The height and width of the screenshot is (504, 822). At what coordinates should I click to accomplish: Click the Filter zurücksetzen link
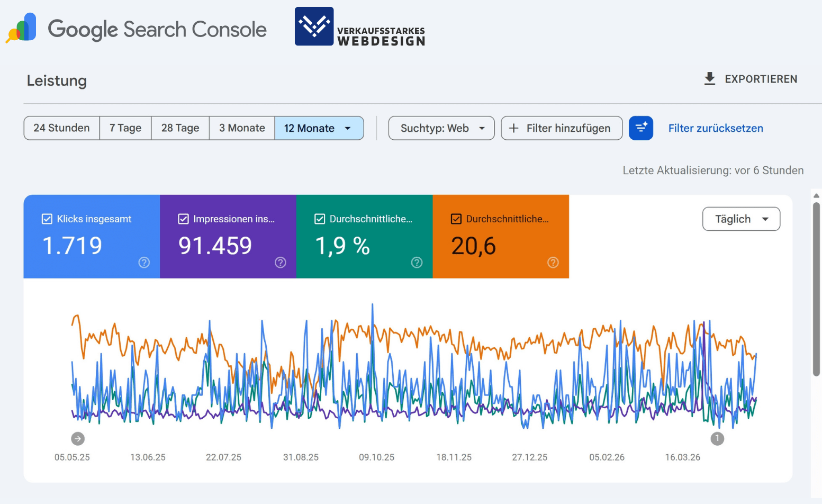tap(715, 128)
